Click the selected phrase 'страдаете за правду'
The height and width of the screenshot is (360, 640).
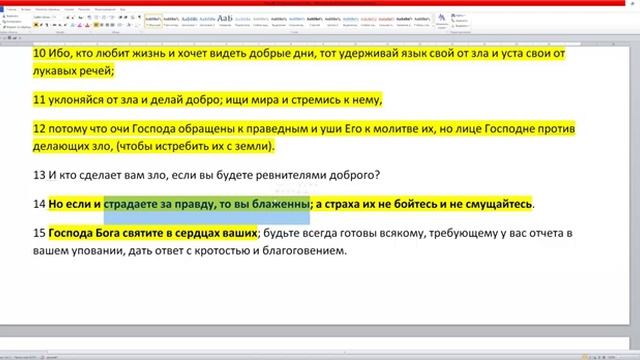pyautogui.click(x=160, y=204)
